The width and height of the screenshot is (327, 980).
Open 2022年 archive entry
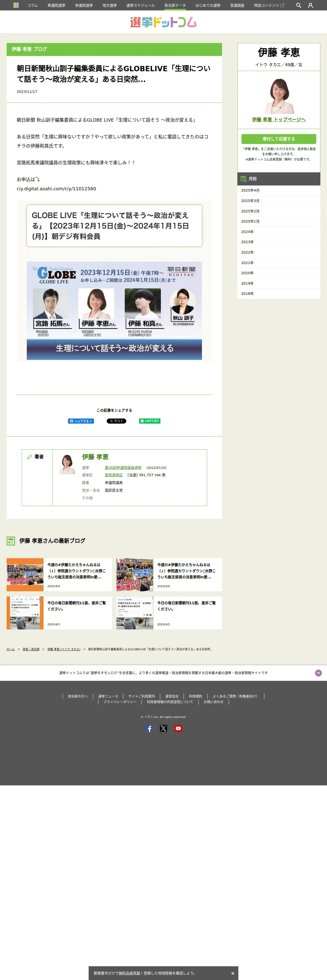279,252
